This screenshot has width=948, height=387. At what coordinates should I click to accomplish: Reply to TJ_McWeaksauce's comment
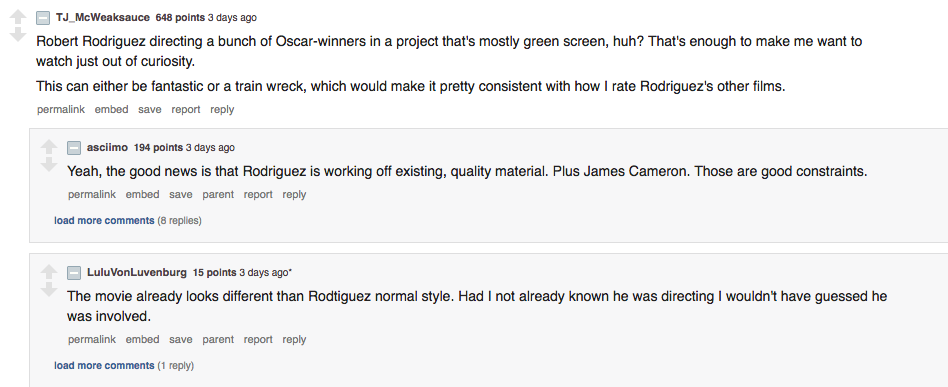pyautogui.click(x=222, y=109)
